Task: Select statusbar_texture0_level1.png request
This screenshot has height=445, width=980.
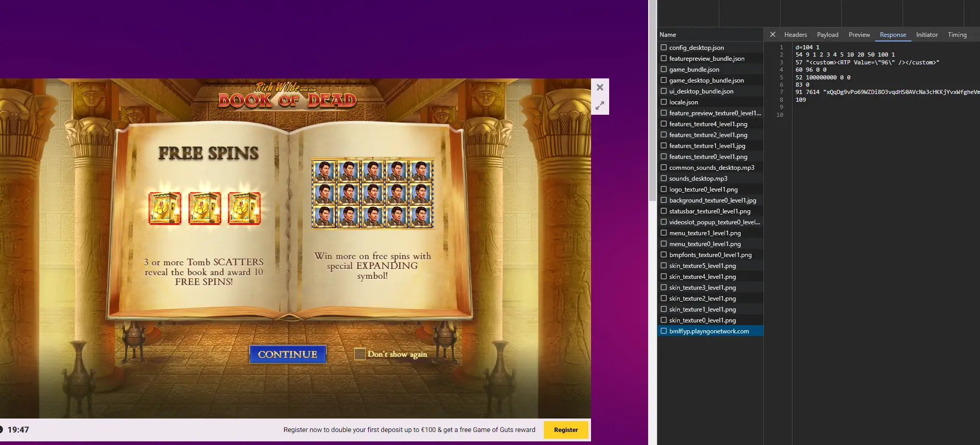Action: coord(710,211)
